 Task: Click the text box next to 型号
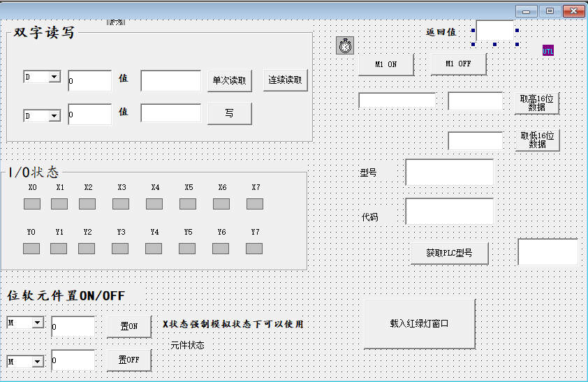[449, 172]
